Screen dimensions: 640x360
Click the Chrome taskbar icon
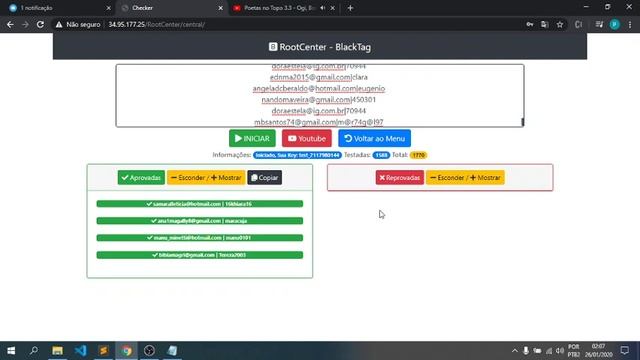pos(127,351)
